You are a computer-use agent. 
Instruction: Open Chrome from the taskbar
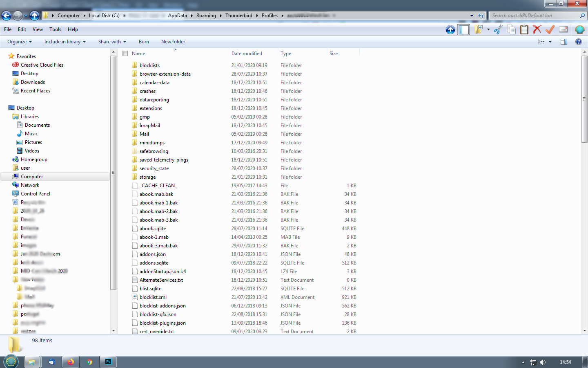click(90, 362)
